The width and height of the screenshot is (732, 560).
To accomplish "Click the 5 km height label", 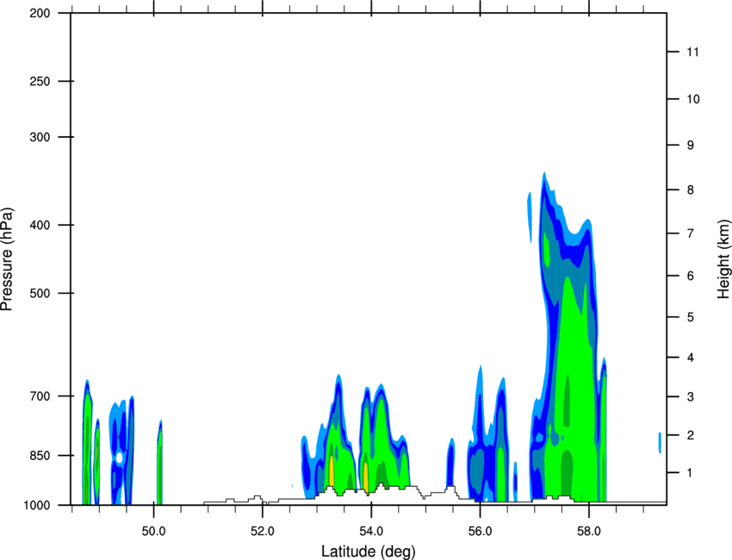I will coord(691,317).
